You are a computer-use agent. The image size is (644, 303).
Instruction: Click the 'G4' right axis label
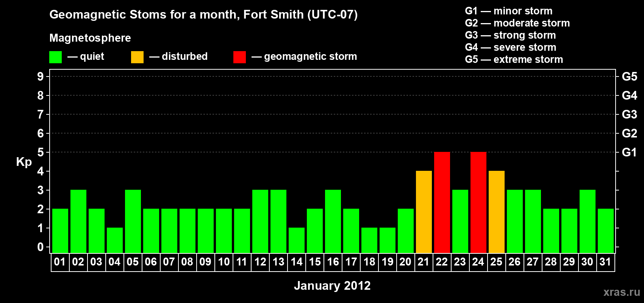click(x=630, y=95)
